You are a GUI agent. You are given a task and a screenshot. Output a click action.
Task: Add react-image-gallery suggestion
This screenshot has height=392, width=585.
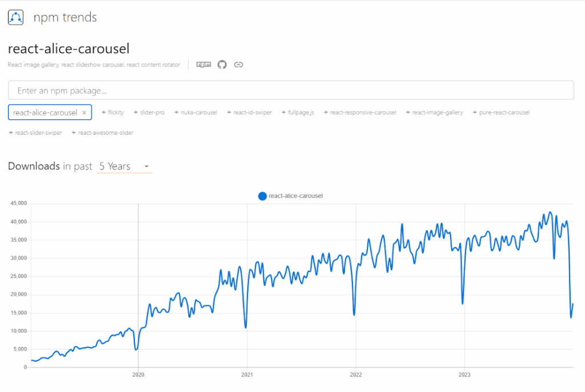[434, 112]
